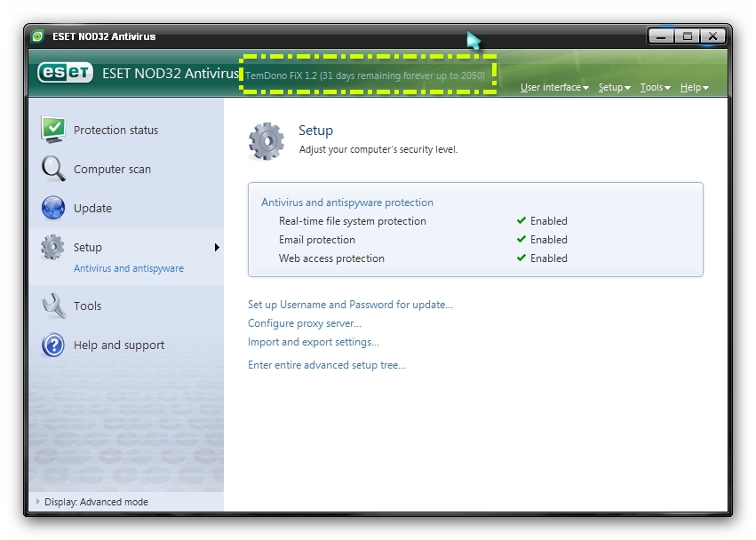Close the ESET NOD32 Antivirus window
Screen dimensions: 756x540
tap(713, 36)
